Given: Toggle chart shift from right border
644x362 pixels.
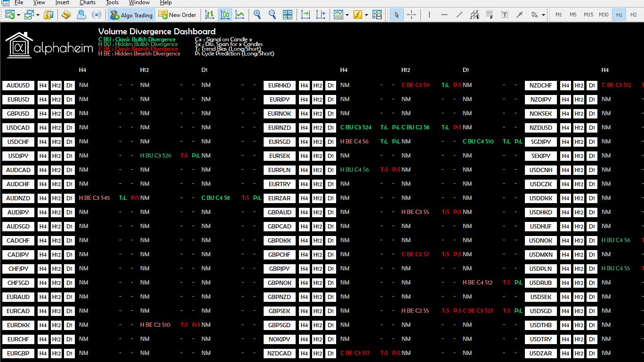Looking at the screenshot, I should tap(321, 15).
